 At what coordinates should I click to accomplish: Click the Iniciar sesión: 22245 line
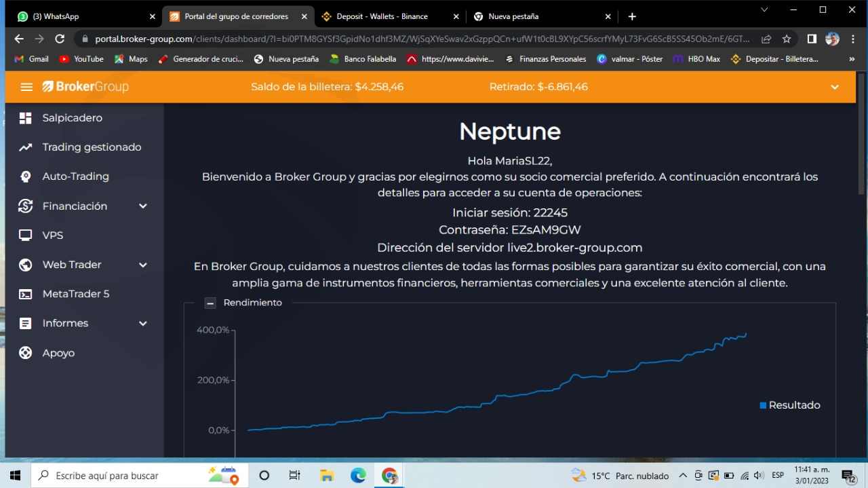(510, 212)
